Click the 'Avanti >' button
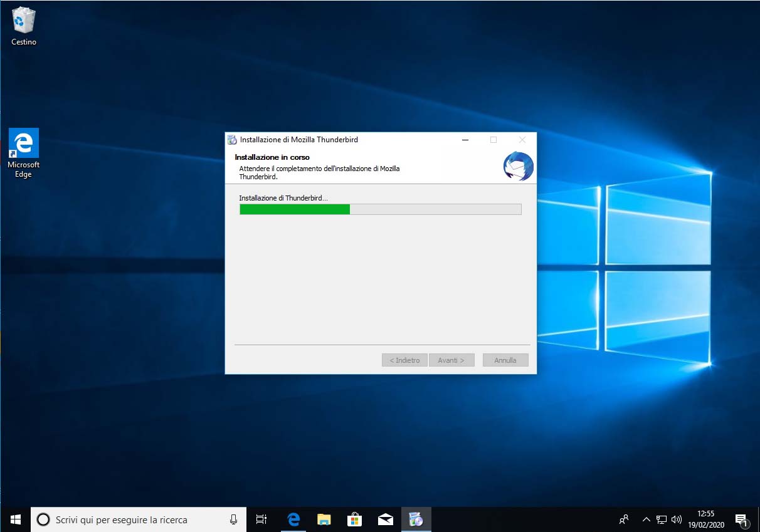This screenshot has height=532, width=760. click(x=451, y=360)
